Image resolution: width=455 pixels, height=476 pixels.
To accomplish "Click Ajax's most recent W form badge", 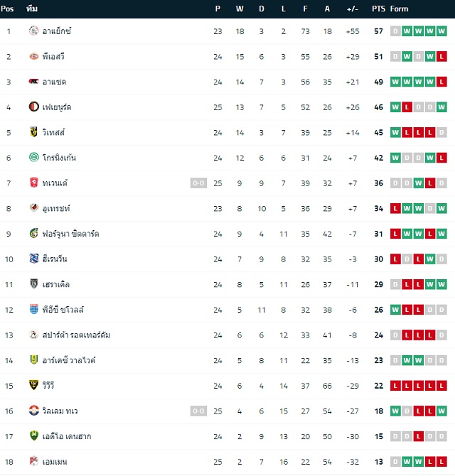I will (441, 31).
